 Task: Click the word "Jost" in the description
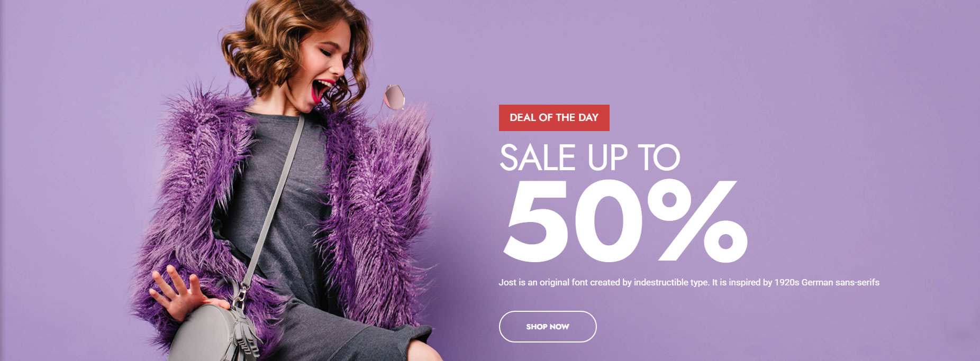[507, 282]
